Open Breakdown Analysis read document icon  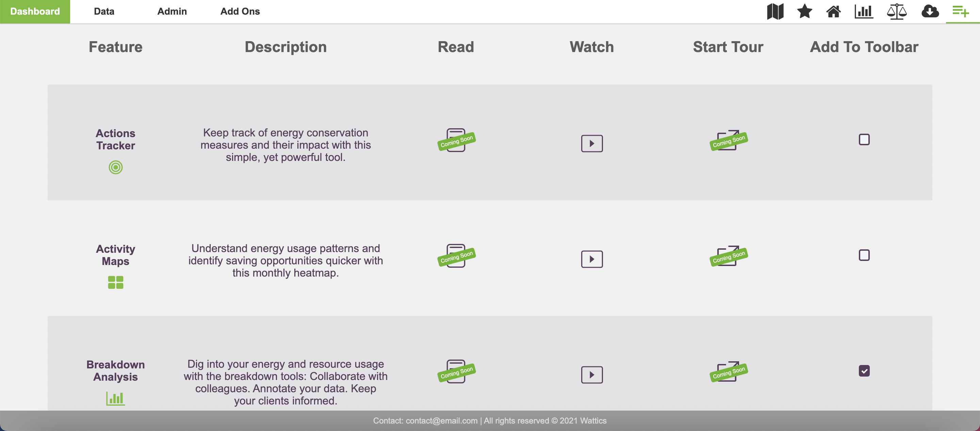(456, 371)
